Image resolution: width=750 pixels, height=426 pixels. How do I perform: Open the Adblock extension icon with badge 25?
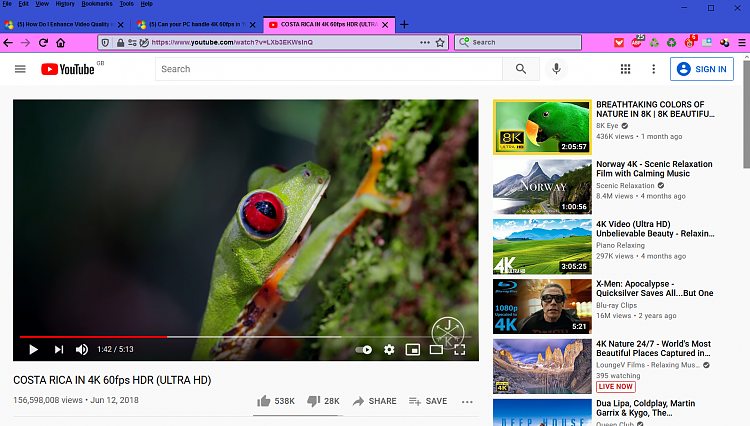tap(637, 42)
